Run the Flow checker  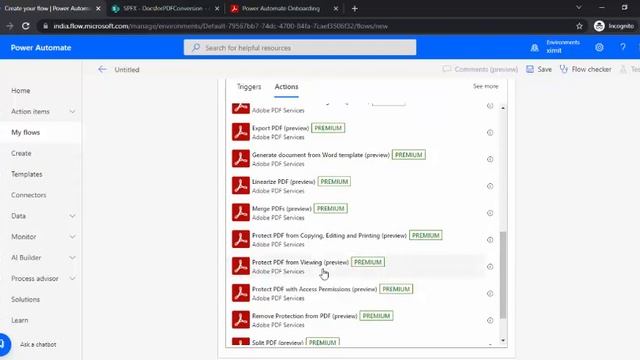(x=585, y=69)
